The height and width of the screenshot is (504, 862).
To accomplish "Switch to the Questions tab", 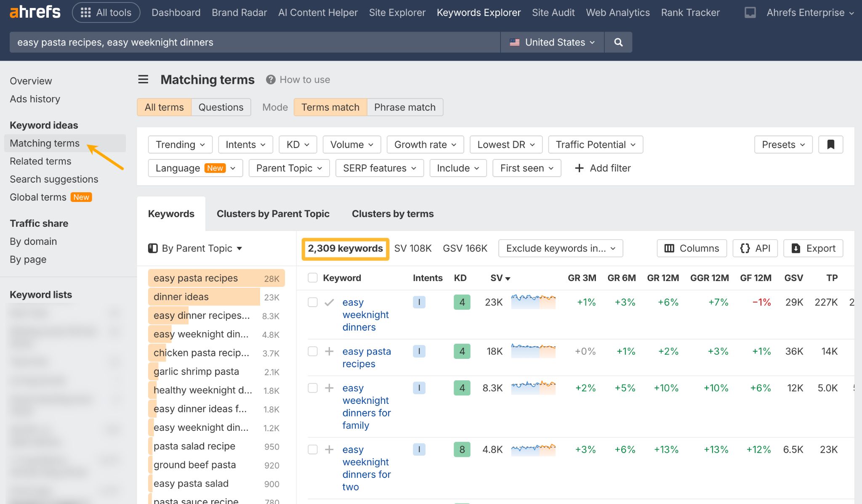I will [221, 107].
